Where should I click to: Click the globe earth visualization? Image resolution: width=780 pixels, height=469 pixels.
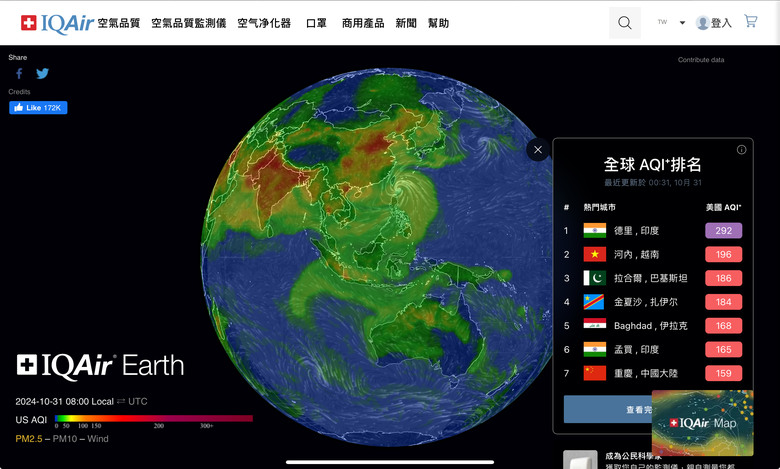coord(378,258)
